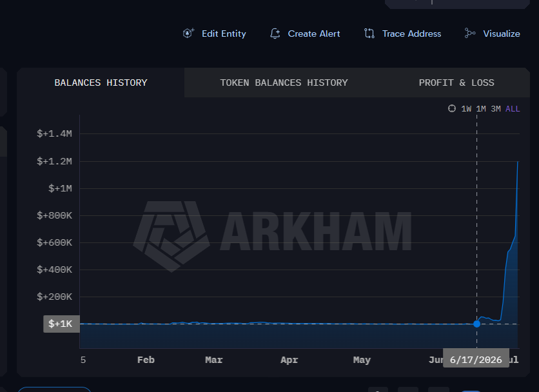Click the $+800K axis label

[54, 215]
